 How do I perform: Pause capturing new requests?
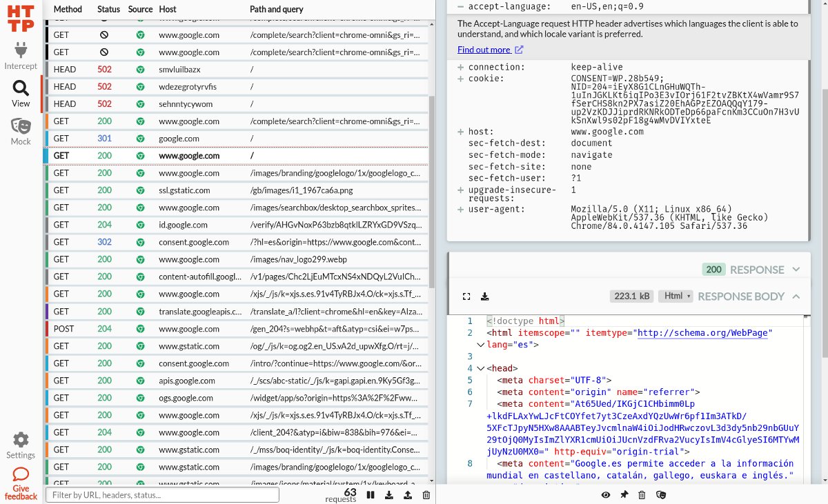[x=371, y=494]
